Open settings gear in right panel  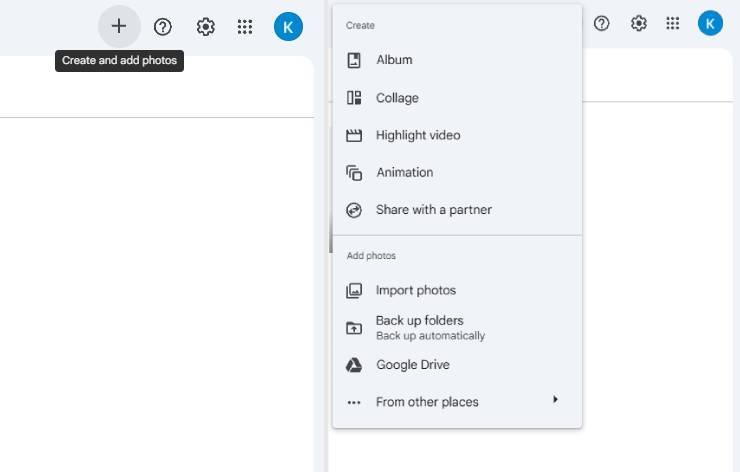coord(638,23)
